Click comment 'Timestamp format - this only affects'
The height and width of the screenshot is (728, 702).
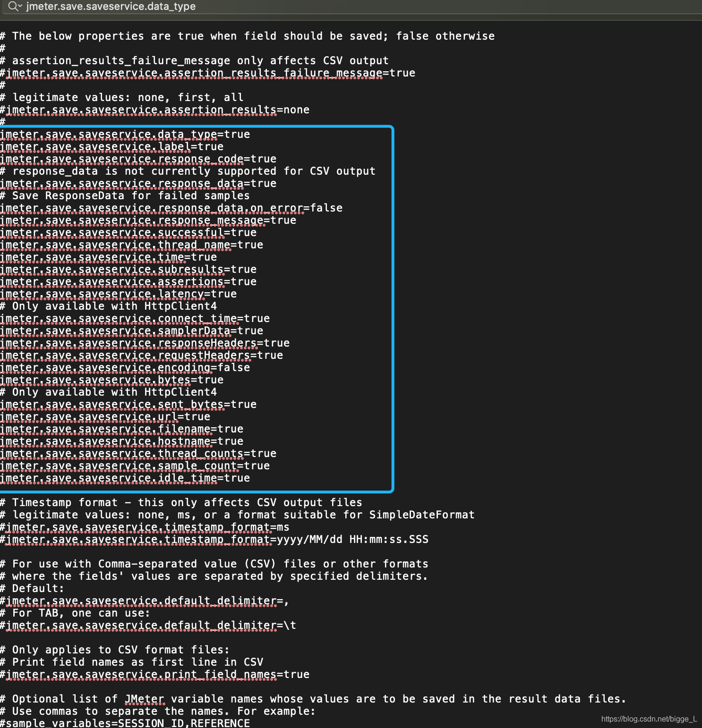(181, 503)
